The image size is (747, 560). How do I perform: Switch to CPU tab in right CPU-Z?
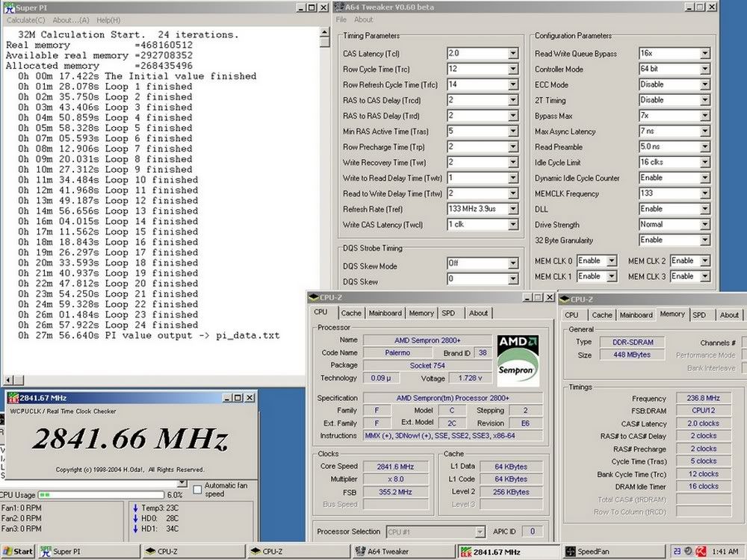571,315
